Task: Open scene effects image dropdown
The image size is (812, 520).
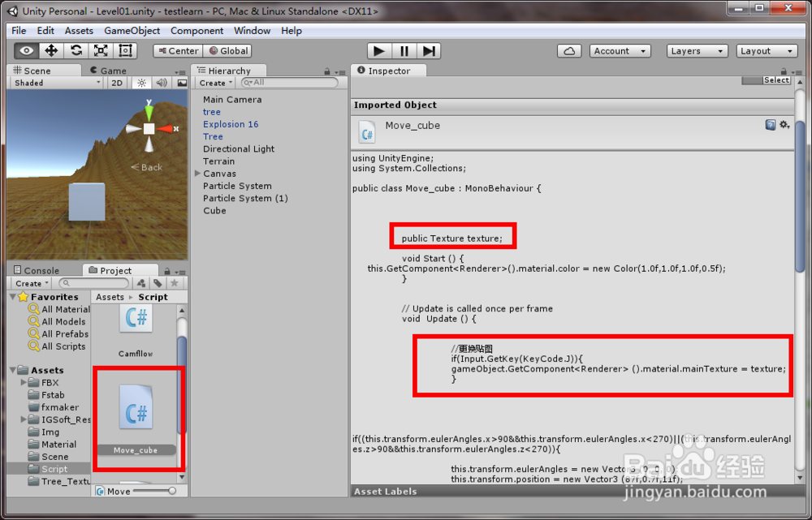Action: (182, 83)
